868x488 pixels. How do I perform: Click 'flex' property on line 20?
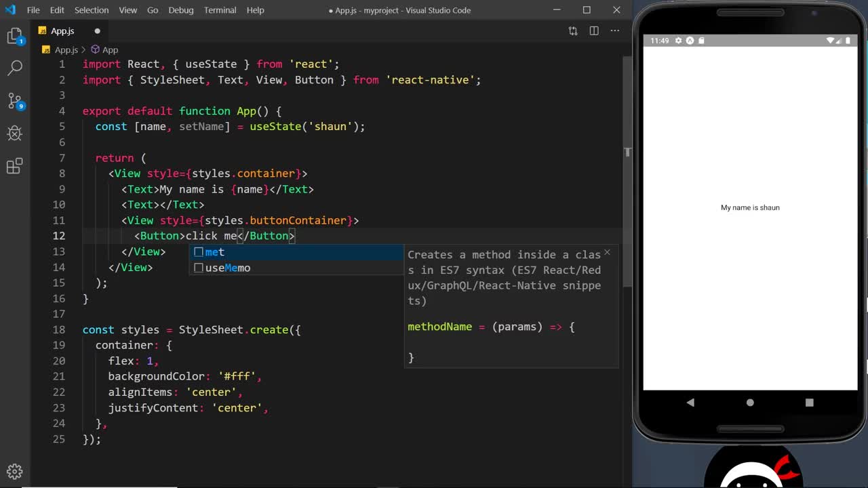(121, 361)
